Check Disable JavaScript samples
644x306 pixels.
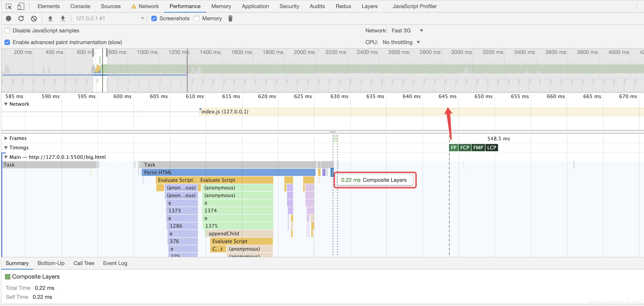coord(7,31)
